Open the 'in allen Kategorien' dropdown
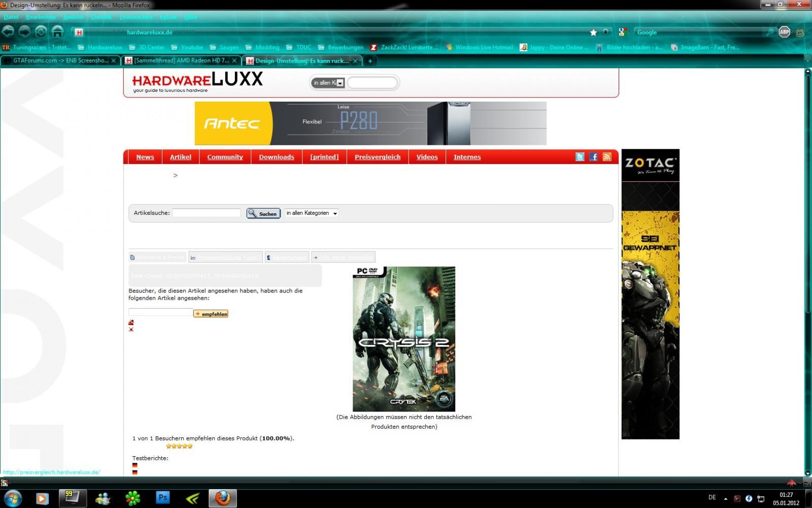812x508 pixels. click(312, 213)
